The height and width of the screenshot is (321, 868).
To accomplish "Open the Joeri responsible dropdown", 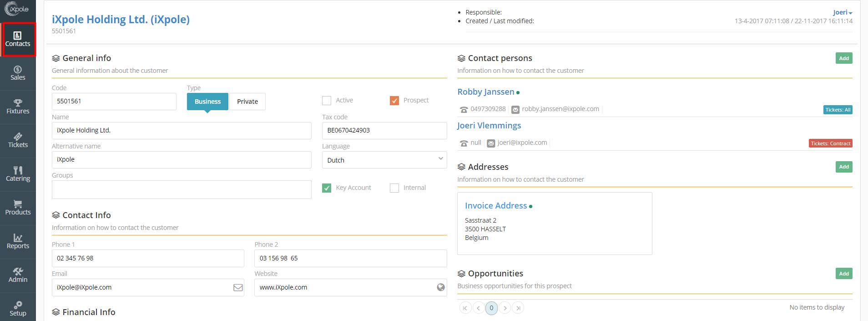I will (843, 12).
